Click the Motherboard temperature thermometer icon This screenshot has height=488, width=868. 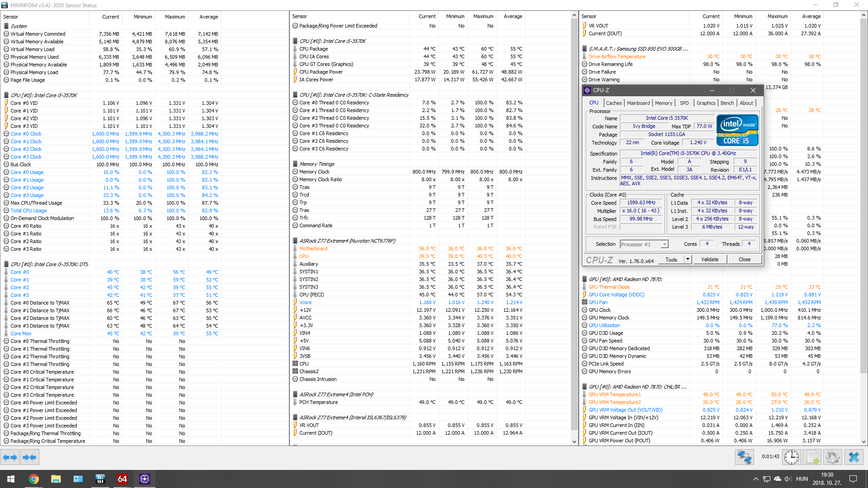coord(295,249)
